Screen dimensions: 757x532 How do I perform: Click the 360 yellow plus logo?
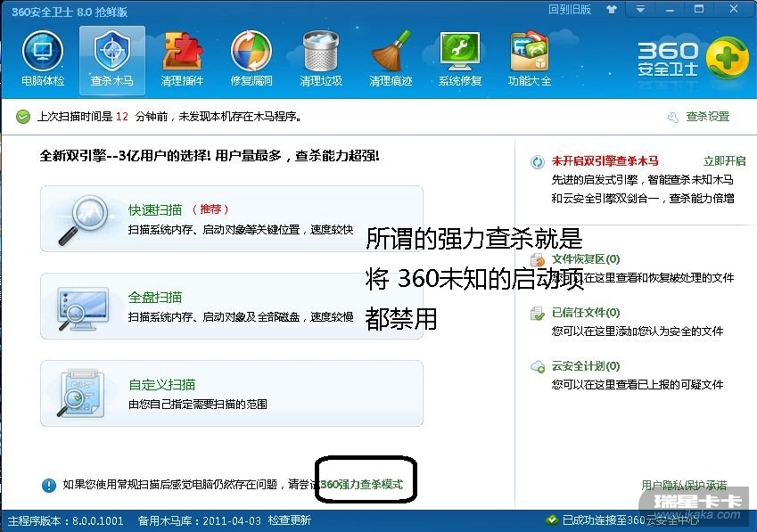pyautogui.click(x=728, y=58)
